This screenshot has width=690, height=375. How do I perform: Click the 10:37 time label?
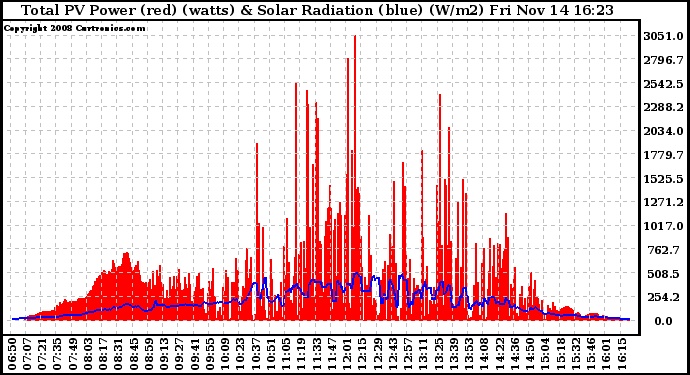(256, 354)
